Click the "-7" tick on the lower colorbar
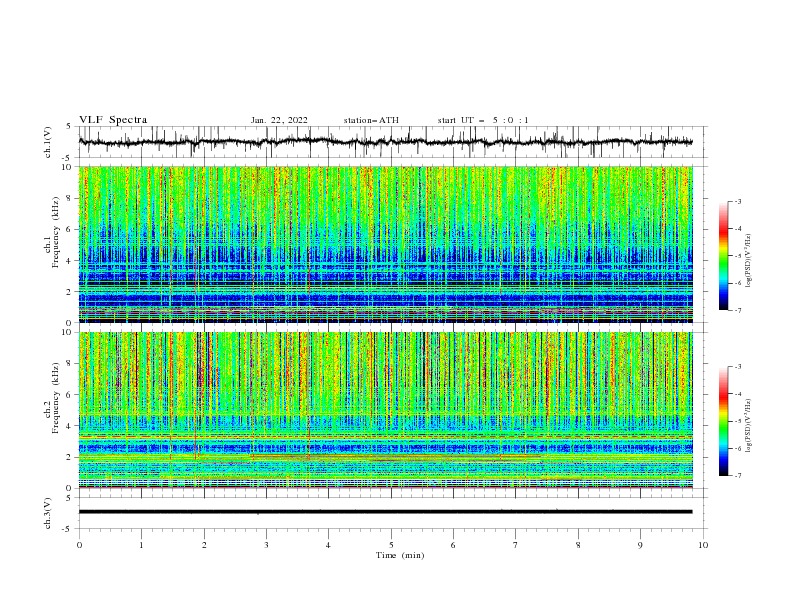792x612 pixels. click(737, 476)
